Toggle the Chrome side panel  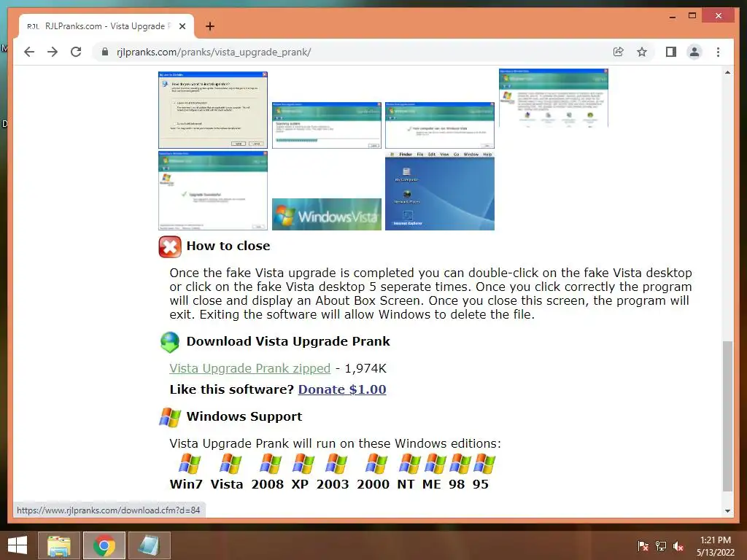(x=671, y=52)
